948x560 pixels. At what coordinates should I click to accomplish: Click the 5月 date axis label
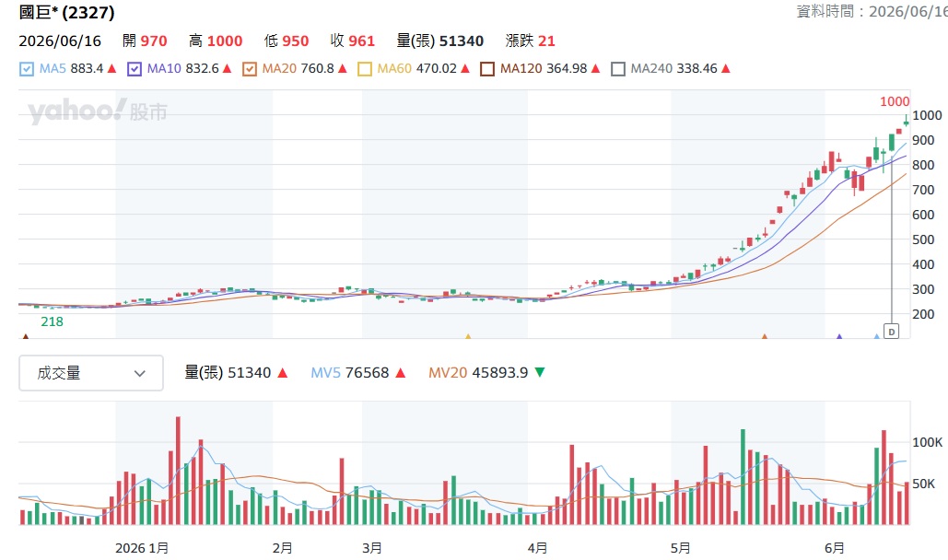click(x=681, y=549)
